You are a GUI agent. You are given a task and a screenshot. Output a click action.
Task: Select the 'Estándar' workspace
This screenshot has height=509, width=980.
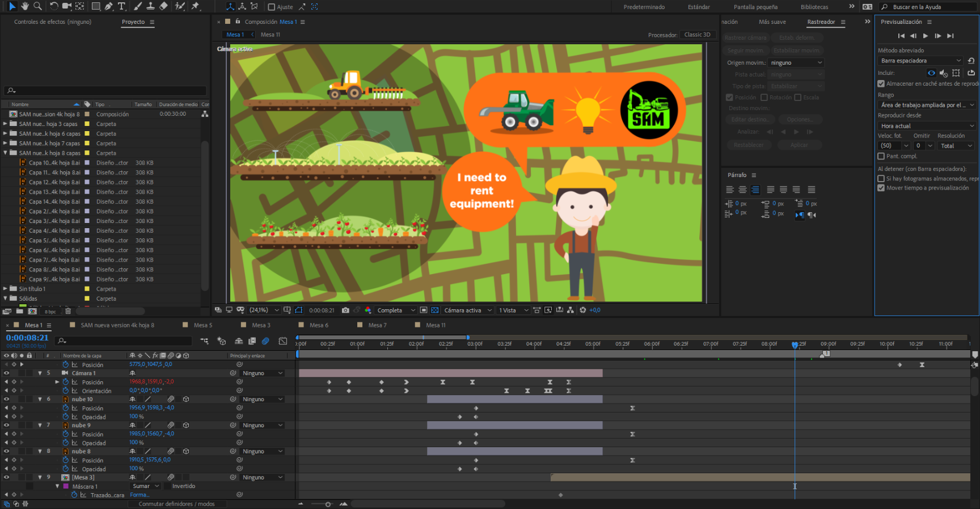(x=699, y=7)
